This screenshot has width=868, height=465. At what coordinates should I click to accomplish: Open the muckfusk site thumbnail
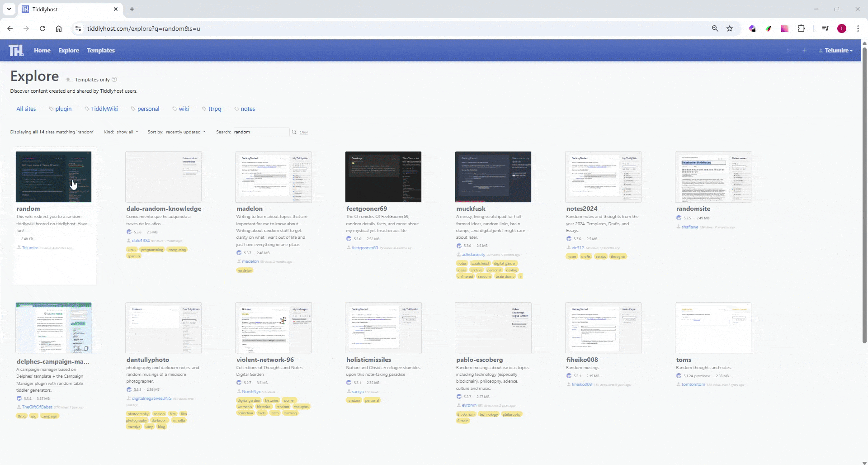[x=493, y=177]
